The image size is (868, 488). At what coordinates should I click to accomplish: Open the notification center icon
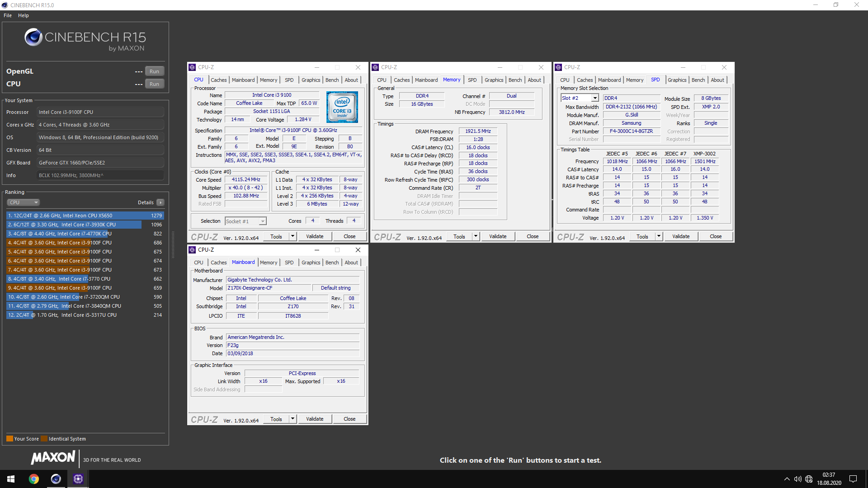853,479
